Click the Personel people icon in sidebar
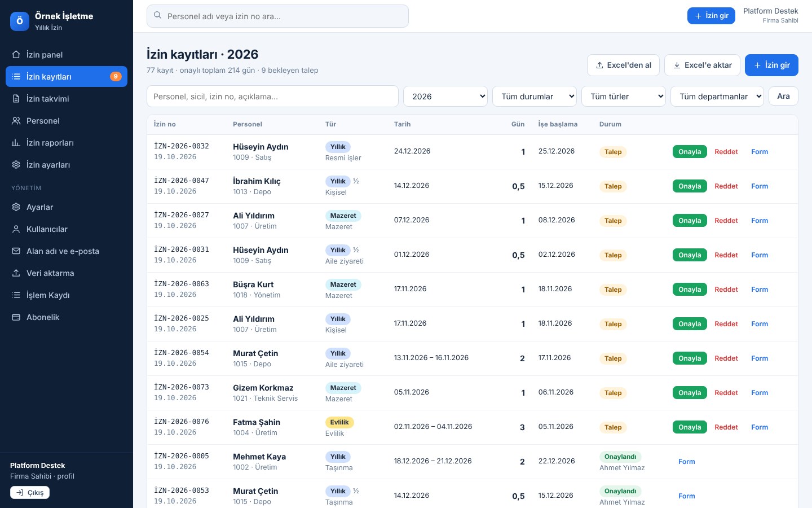The image size is (812, 508). (16, 121)
